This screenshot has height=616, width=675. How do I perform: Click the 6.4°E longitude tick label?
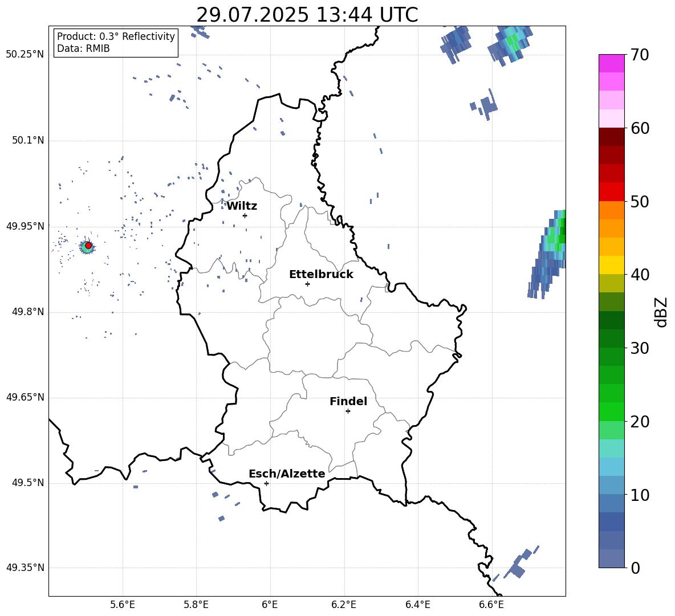(x=418, y=605)
